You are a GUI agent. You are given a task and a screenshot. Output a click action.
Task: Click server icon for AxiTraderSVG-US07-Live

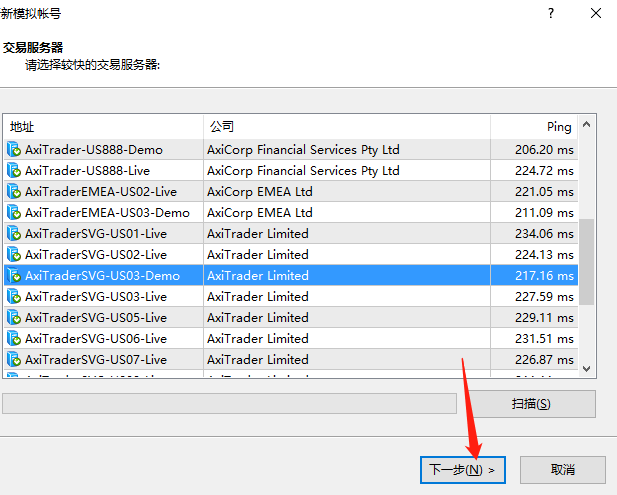click(14, 359)
